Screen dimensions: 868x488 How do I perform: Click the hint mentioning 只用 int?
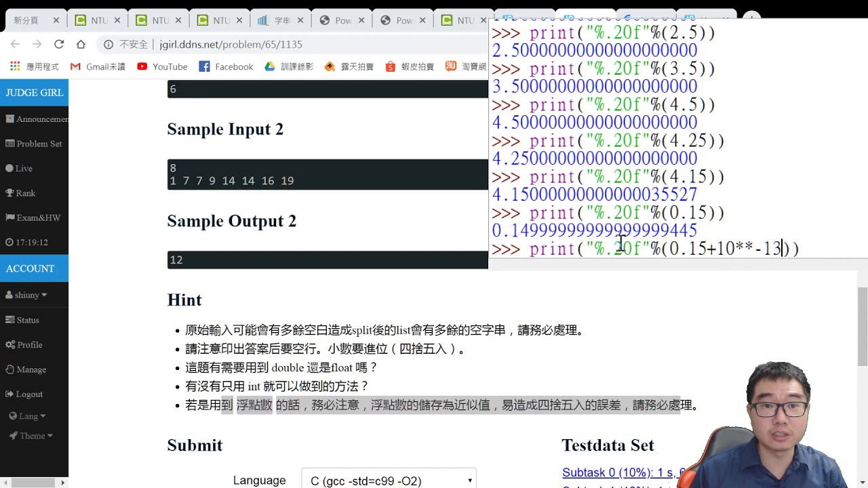[x=276, y=386]
